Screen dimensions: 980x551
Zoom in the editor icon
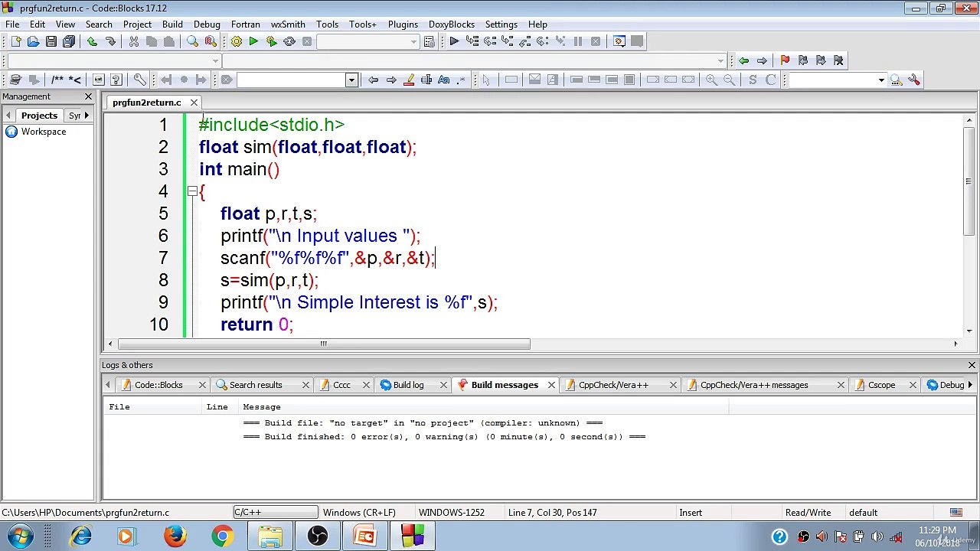tap(711, 80)
